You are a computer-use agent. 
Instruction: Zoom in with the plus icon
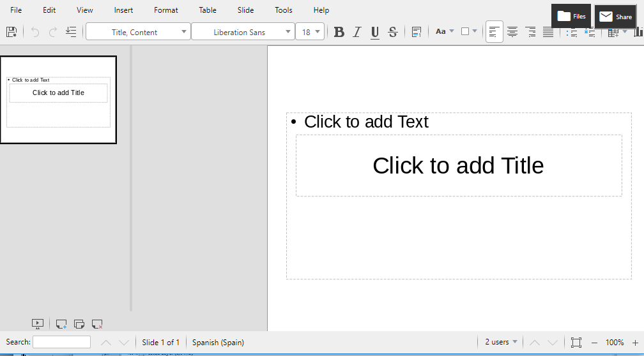pos(634,343)
